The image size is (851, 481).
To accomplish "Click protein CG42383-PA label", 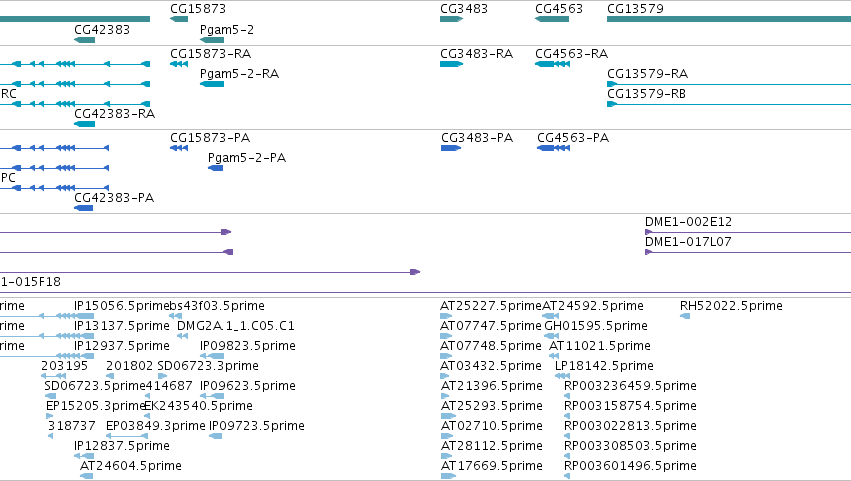I will click(x=114, y=198).
